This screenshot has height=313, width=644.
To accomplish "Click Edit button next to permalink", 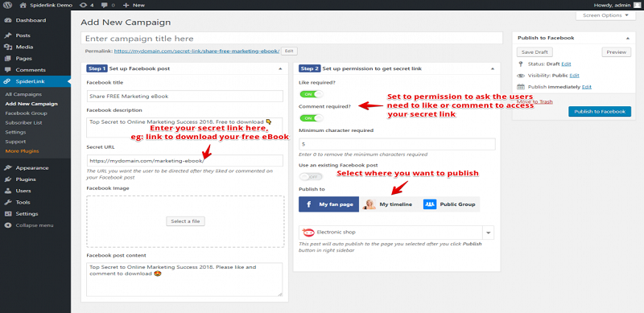I will click(289, 51).
